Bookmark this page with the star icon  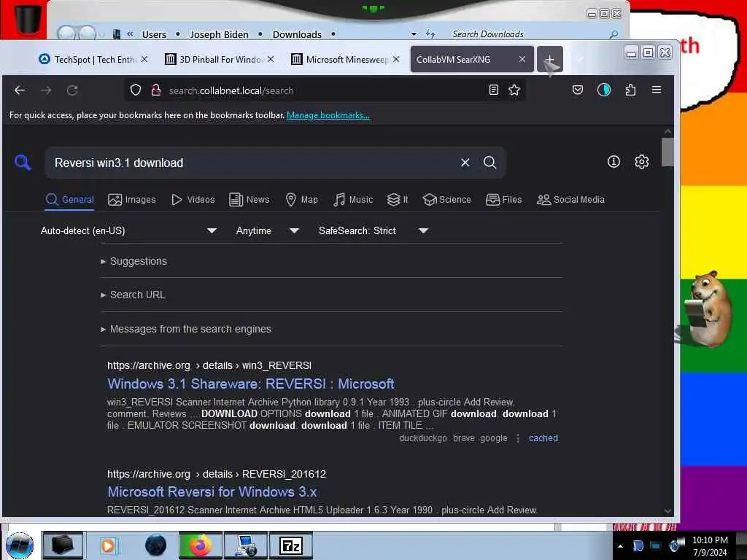coord(514,90)
